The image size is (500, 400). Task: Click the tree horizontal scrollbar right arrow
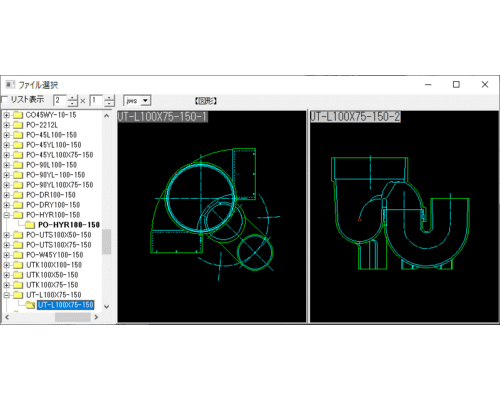(x=96, y=317)
